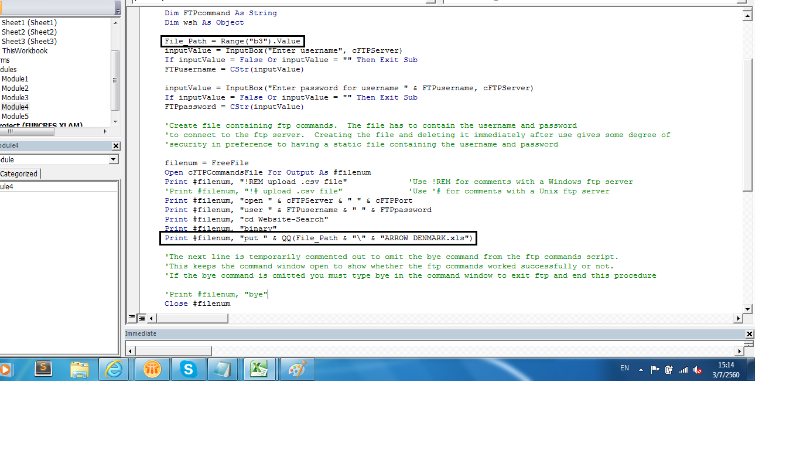
Task: Open Internet Explorer from the taskbar
Action: click(x=114, y=369)
